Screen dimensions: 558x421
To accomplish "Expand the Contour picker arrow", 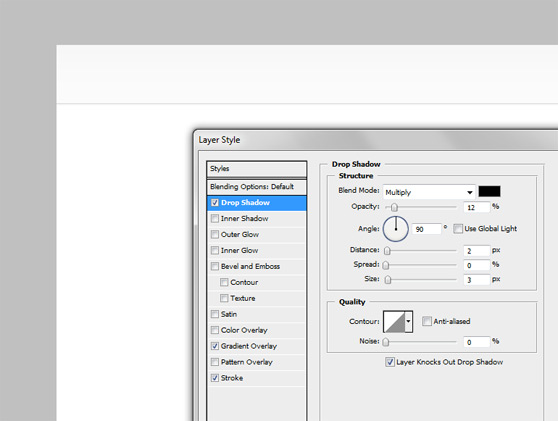I will pos(409,322).
